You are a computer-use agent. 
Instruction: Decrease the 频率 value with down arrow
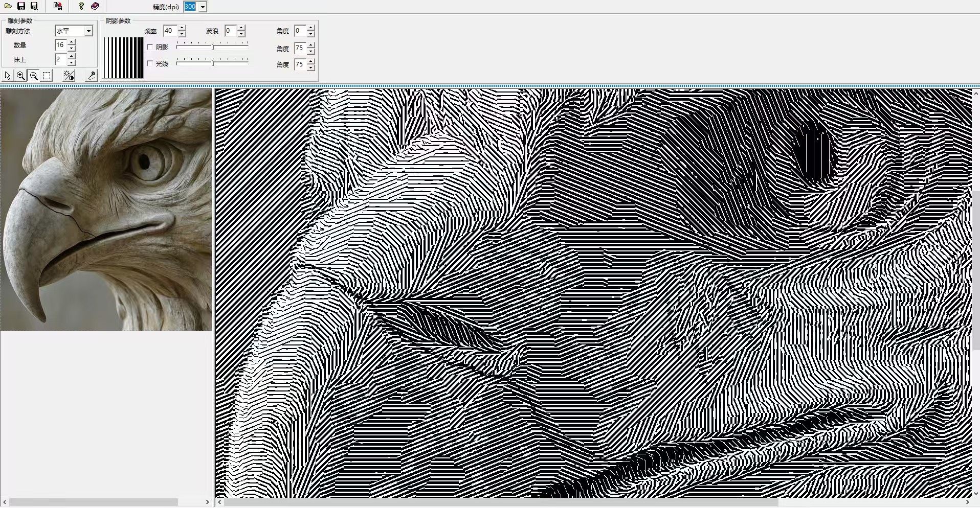click(182, 34)
